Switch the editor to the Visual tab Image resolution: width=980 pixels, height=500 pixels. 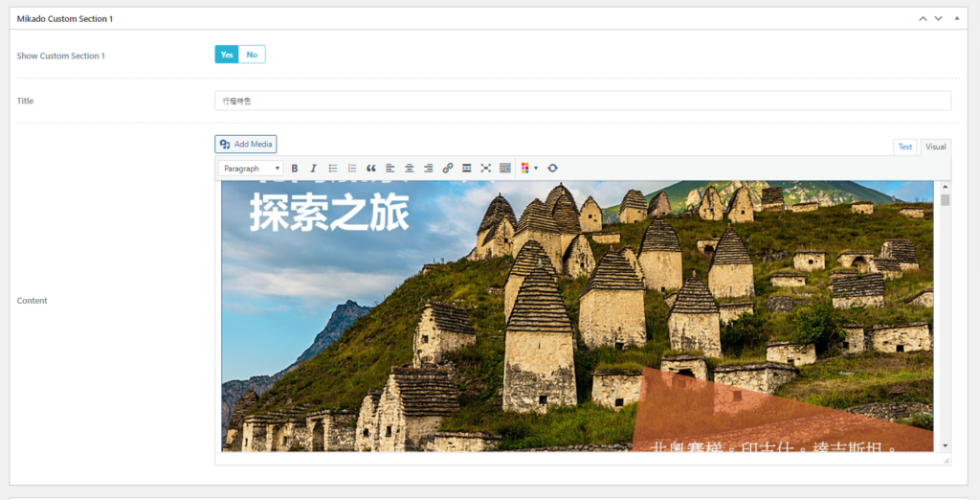click(x=936, y=148)
